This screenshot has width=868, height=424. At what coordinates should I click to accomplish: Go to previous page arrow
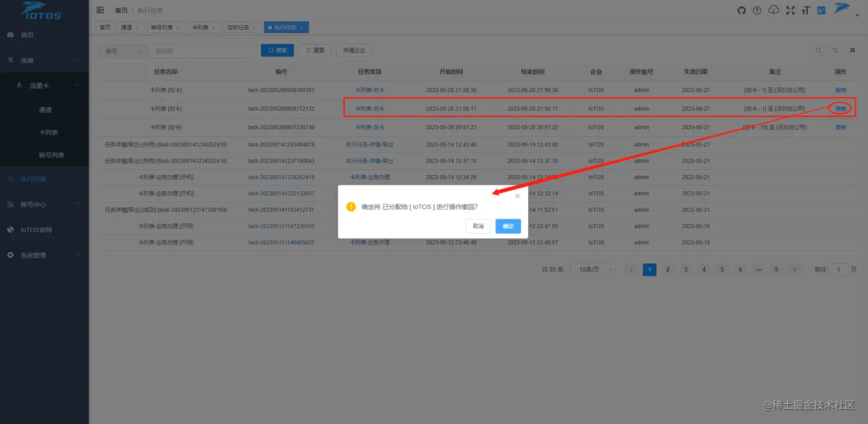pyautogui.click(x=631, y=269)
